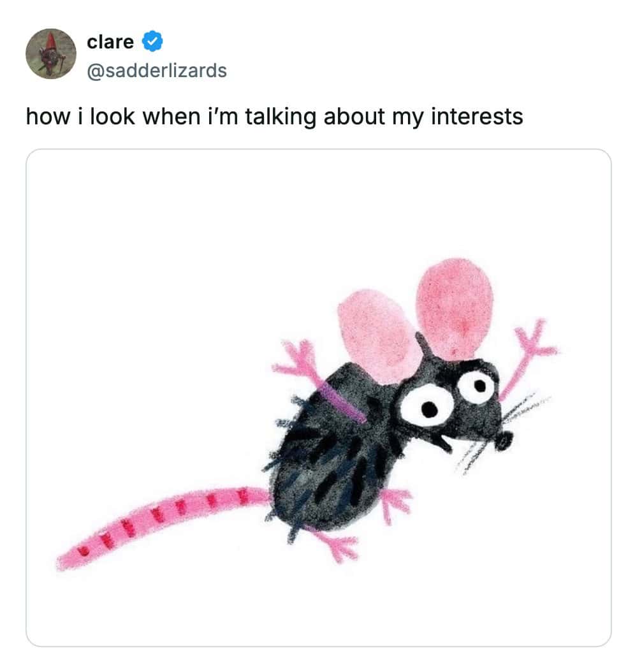Click the mouse's black nose
635x672 pixels.
coord(504,441)
